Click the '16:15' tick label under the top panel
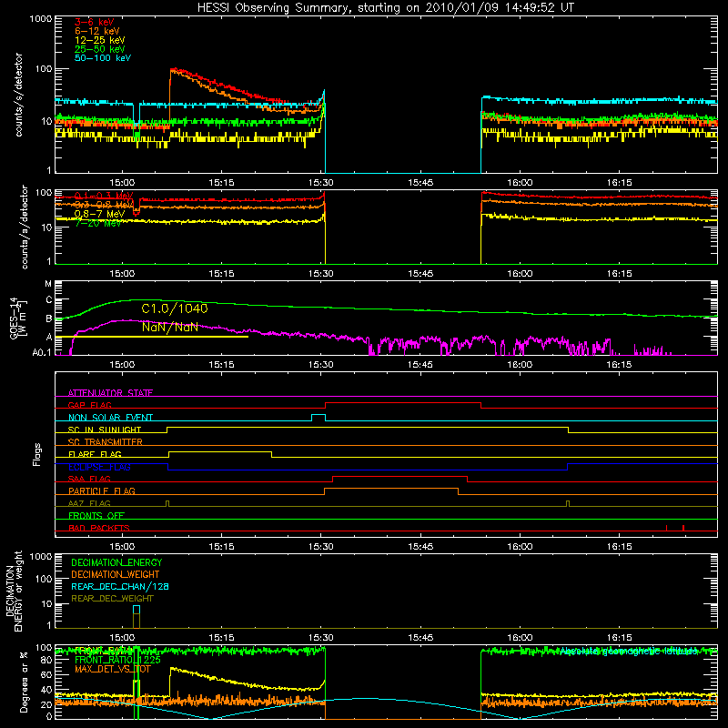This screenshot has width=728, height=728. click(x=619, y=183)
